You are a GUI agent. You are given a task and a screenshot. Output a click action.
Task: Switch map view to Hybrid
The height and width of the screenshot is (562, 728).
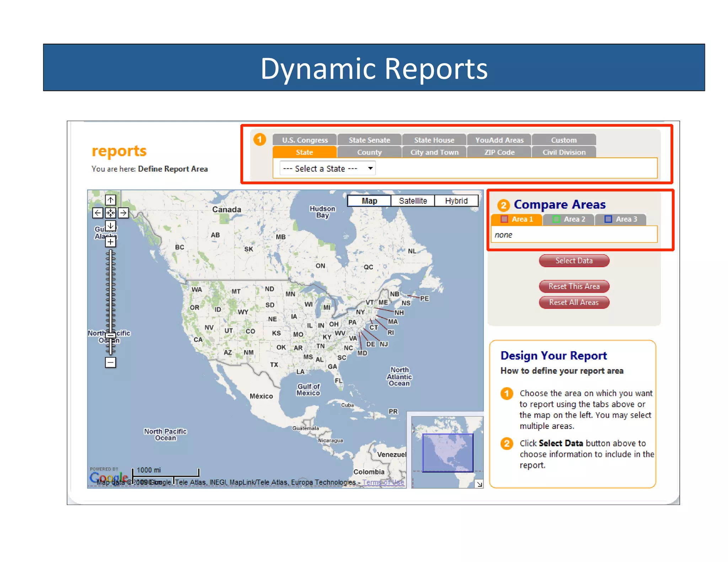click(x=456, y=201)
